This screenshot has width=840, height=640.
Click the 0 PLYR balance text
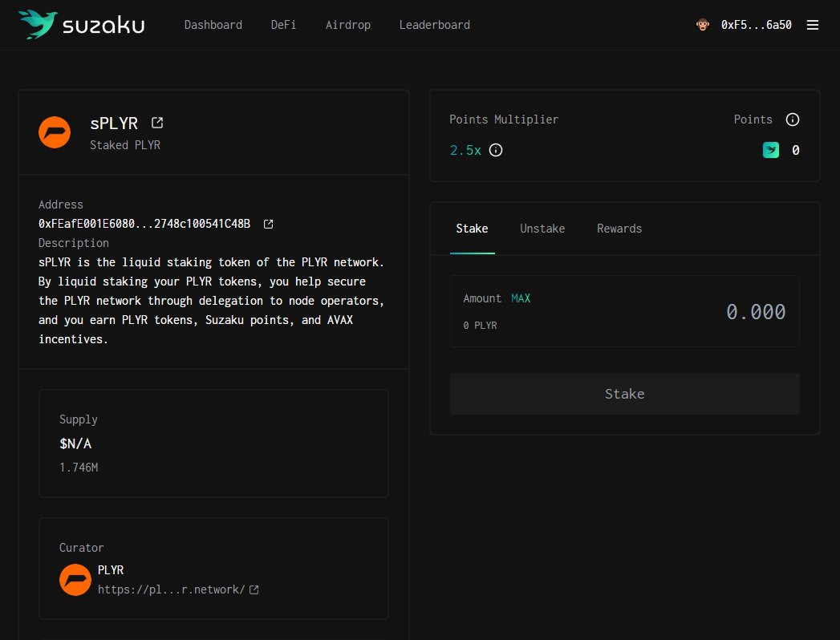pos(480,326)
